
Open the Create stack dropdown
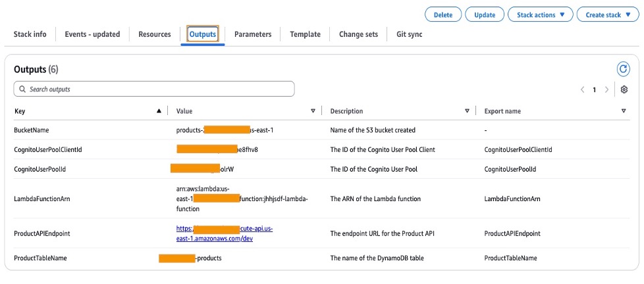pyautogui.click(x=607, y=14)
